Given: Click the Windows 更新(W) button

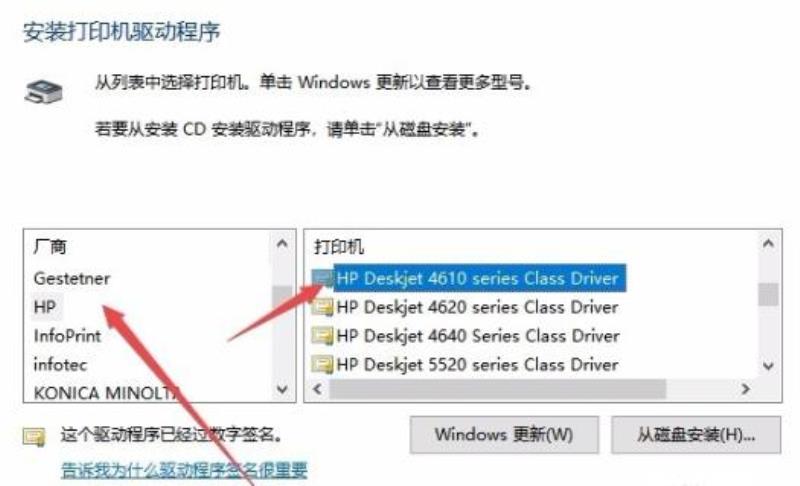Looking at the screenshot, I should point(504,435).
